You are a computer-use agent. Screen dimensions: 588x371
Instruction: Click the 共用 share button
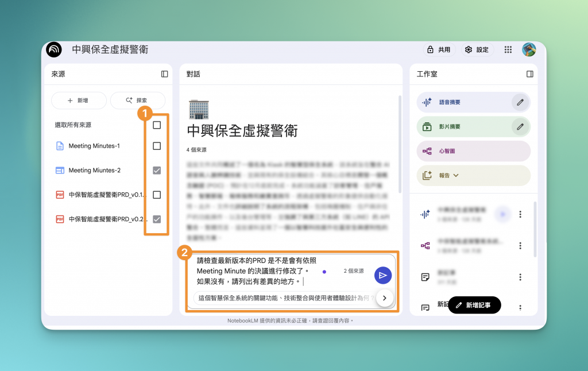(439, 49)
